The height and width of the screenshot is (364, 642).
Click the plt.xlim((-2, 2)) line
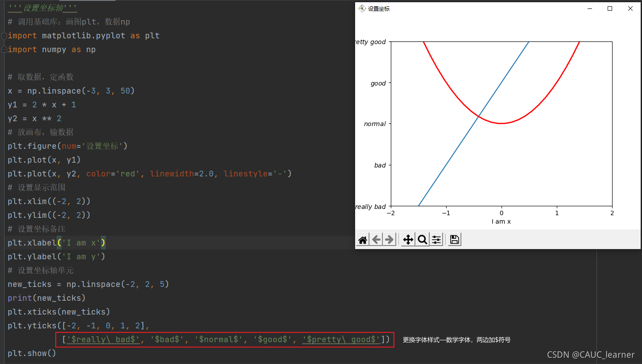point(49,201)
